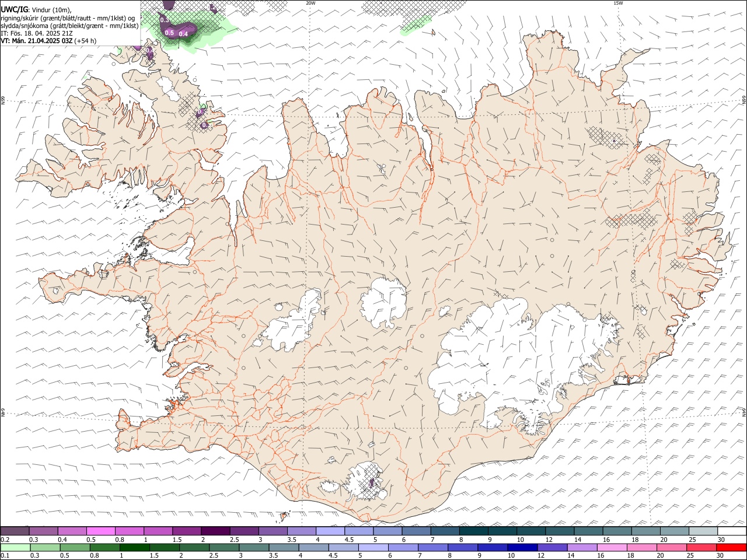
Task: Select the lower legend swatch starting at 20
Action: click(671, 547)
